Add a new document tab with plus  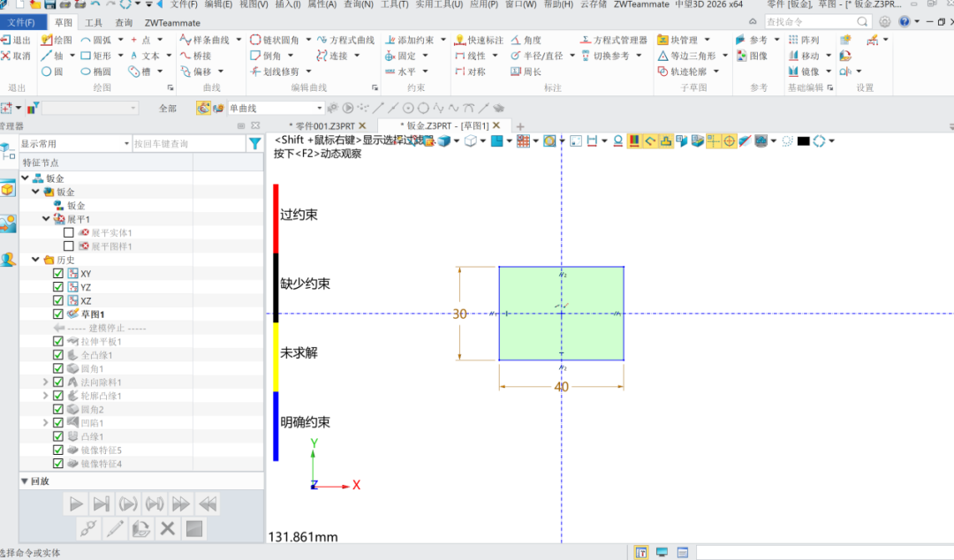point(520,126)
